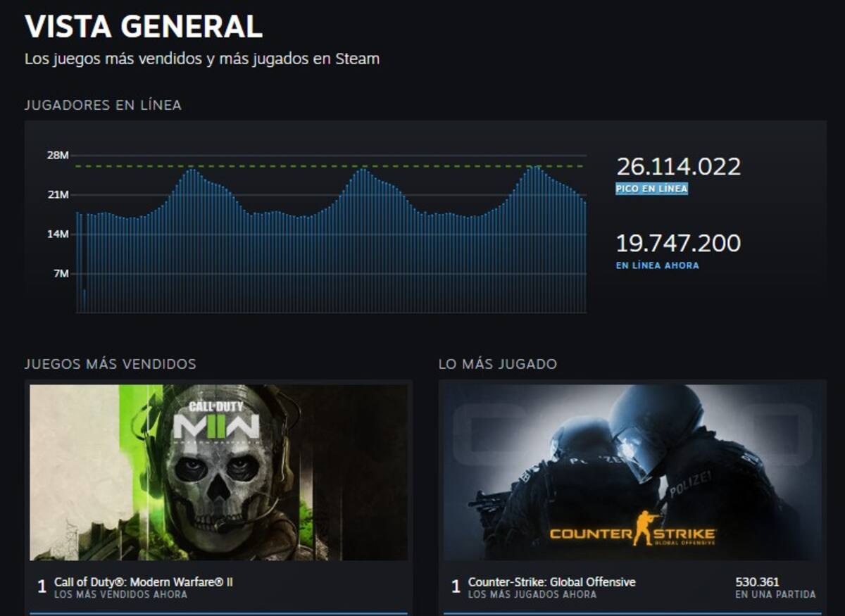Open the Counter-Strike Global Offensive banner
Image resolution: width=845 pixels, height=616 pixels.
coord(632,472)
